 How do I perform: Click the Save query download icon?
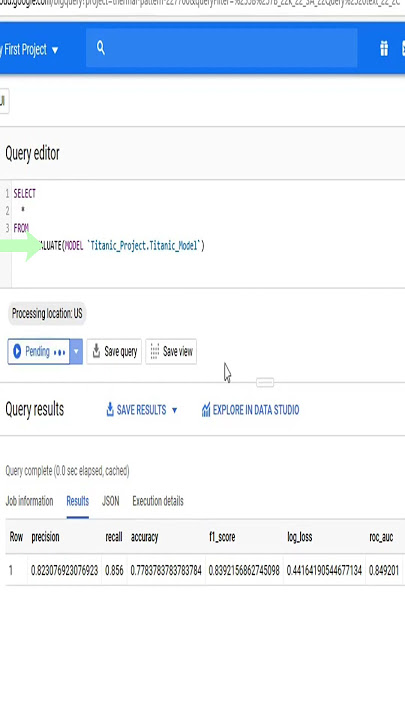96,351
